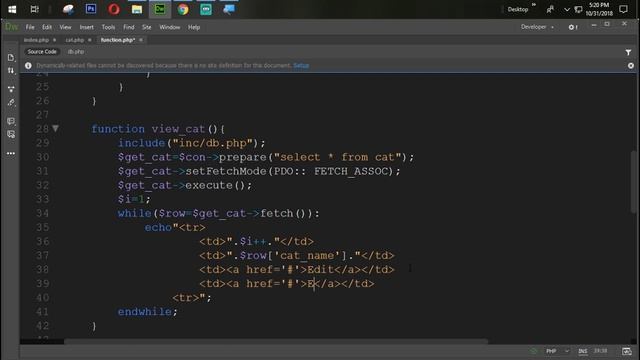Open Google Chrome from taskbar
Image resolution: width=640 pixels, height=360 pixels.
[x=183, y=9]
